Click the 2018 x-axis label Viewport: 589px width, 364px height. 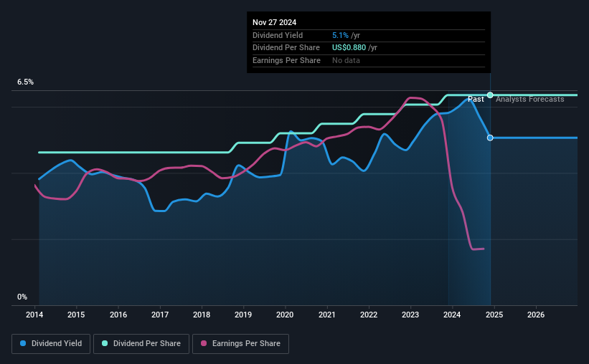point(202,315)
